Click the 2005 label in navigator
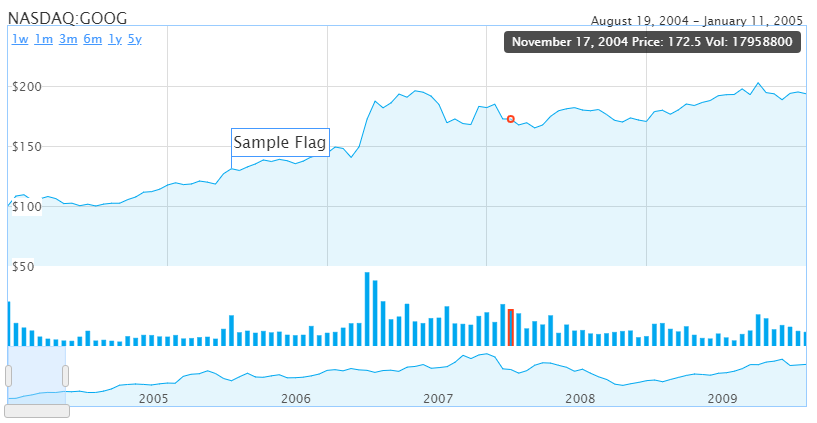Image resolution: width=817 pixels, height=423 pixels. pos(154,399)
